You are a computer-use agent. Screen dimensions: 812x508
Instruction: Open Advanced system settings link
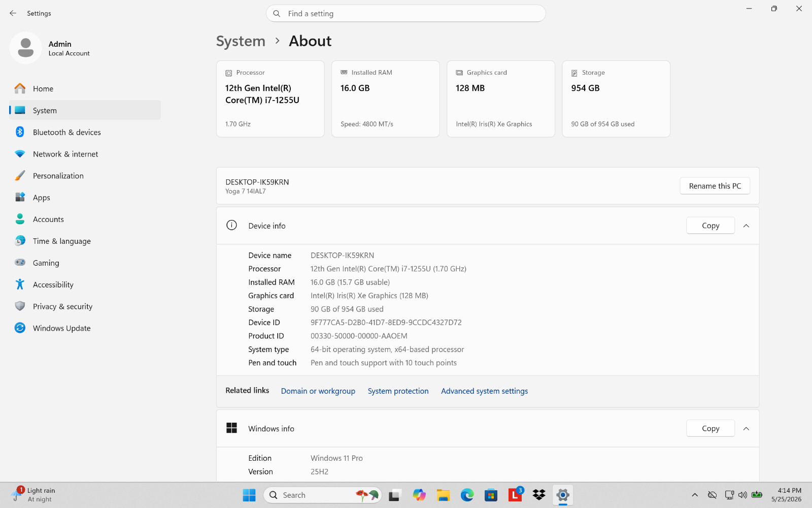pyautogui.click(x=485, y=391)
